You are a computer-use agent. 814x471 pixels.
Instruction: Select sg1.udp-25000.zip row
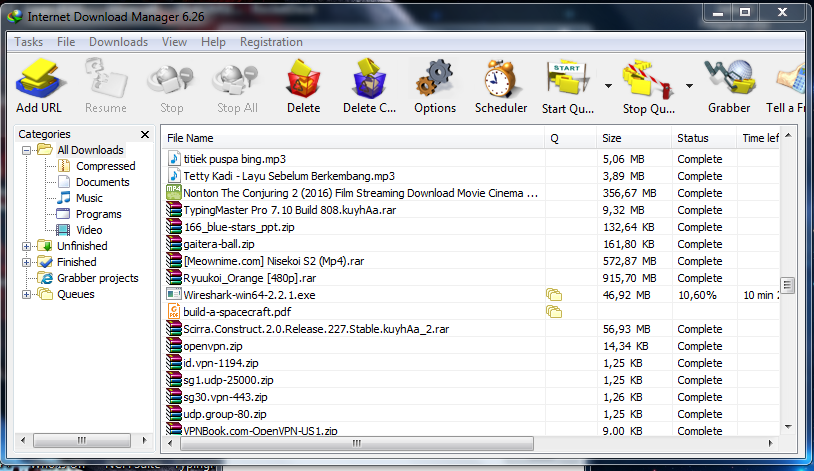(x=470, y=380)
